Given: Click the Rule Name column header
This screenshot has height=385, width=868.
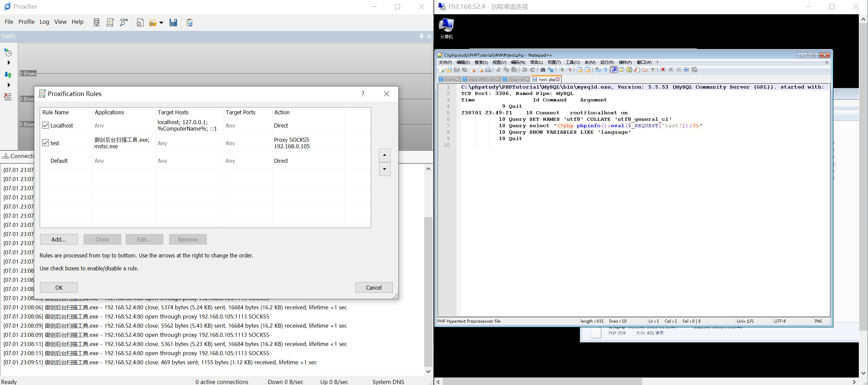Looking at the screenshot, I should coord(66,112).
